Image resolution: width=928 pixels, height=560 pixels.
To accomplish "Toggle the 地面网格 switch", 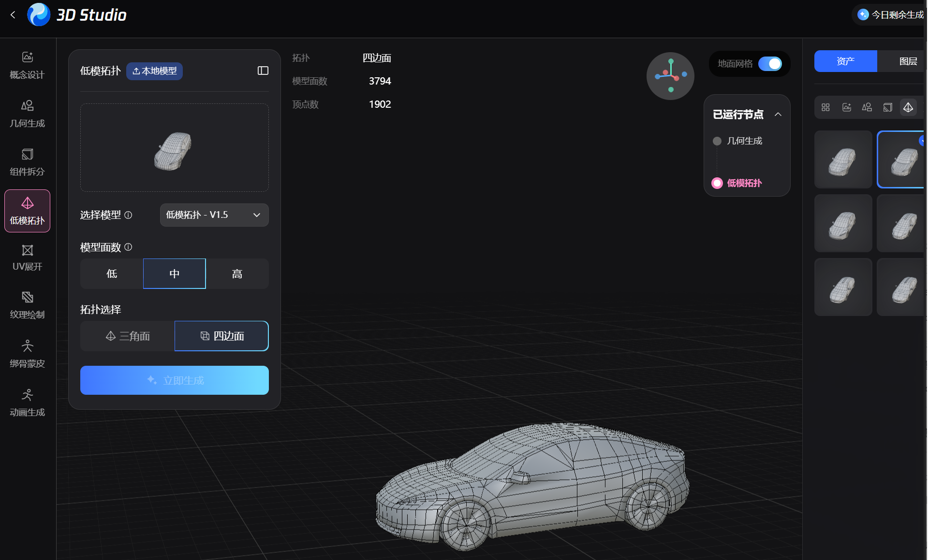I will [770, 64].
